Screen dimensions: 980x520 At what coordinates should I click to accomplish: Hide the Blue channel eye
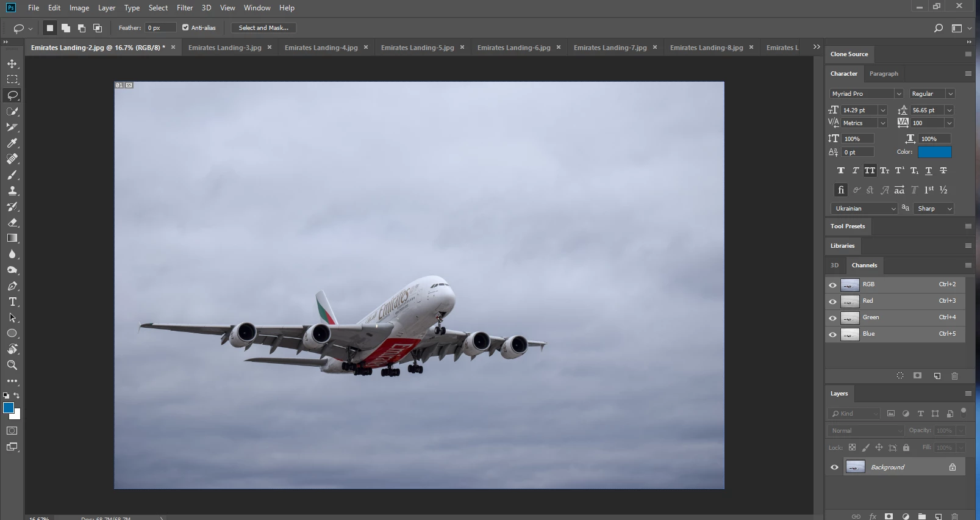coord(832,334)
